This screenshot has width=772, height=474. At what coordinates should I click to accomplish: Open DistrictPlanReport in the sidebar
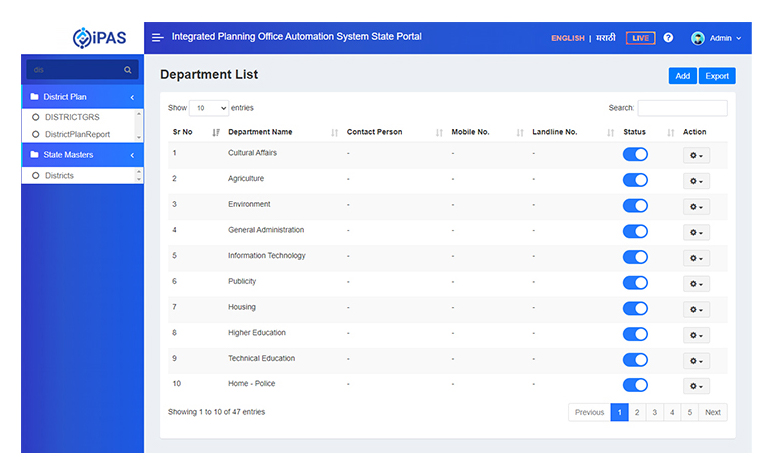point(77,134)
